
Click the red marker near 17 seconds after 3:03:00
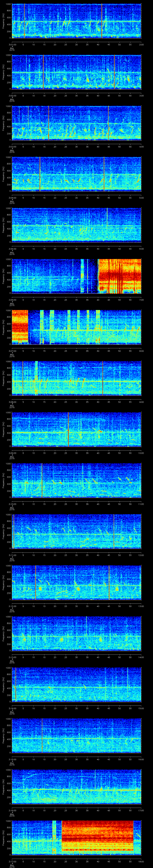click(x=49, y=123)
